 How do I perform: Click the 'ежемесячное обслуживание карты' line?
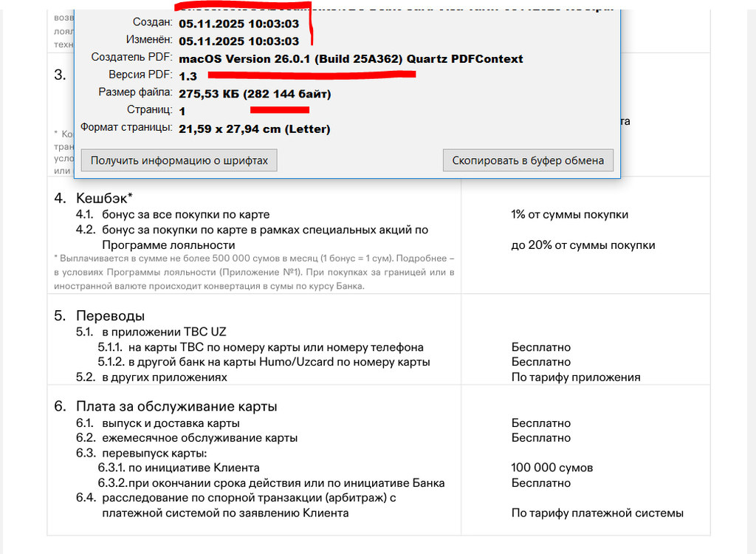click(199, 438)
